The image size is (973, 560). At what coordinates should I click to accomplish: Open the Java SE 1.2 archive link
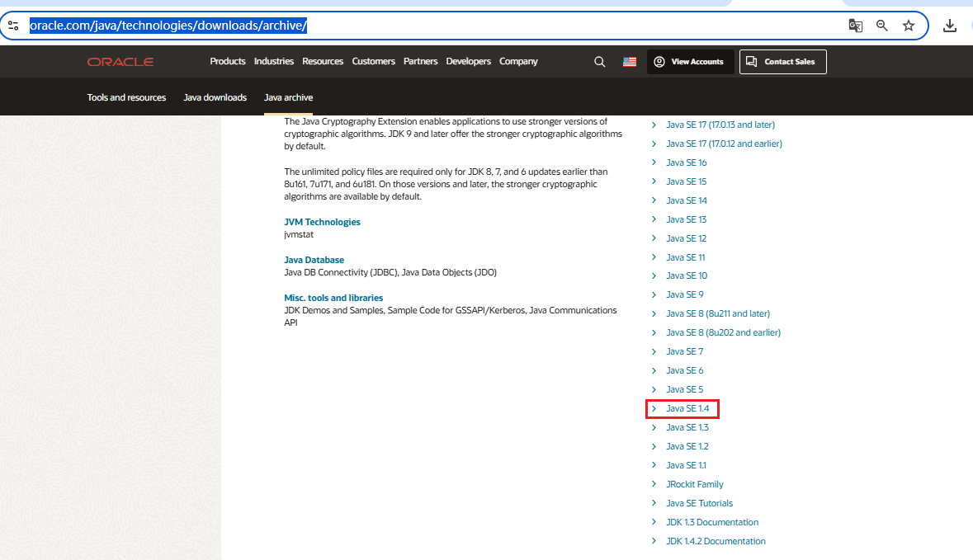tap(687, 446)
